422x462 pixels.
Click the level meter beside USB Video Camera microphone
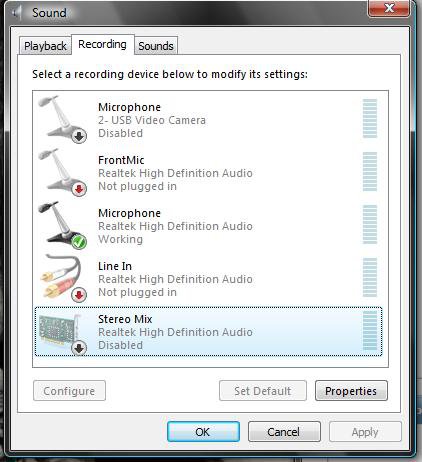tap(370, 118)
